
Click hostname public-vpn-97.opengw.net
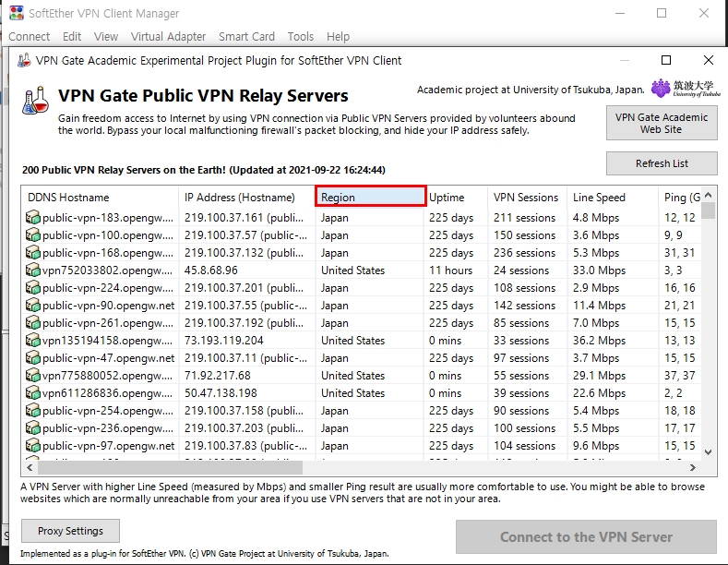coord(108,446)
